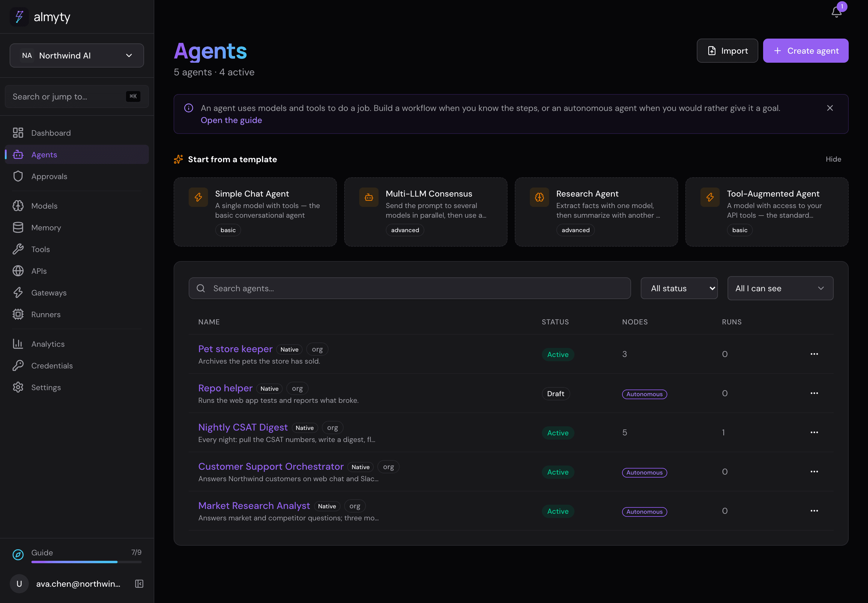Click the Guide progress bar
Screen dimensions: 868x603
[86, 562]
